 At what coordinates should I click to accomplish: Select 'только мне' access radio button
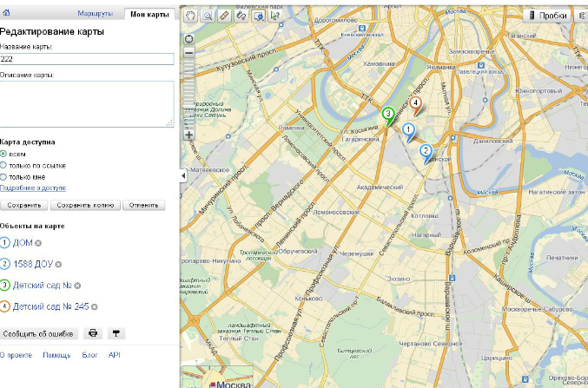pos(4,176)
